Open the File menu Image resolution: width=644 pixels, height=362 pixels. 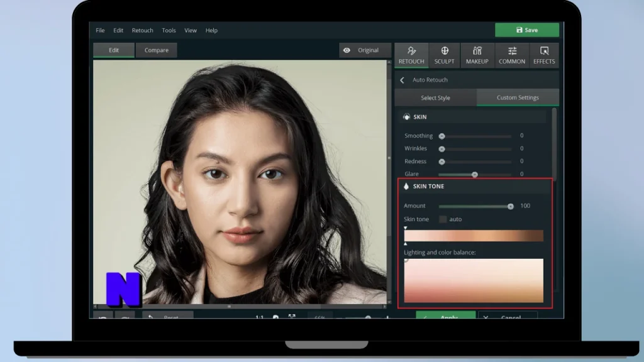tap(100, 30)
